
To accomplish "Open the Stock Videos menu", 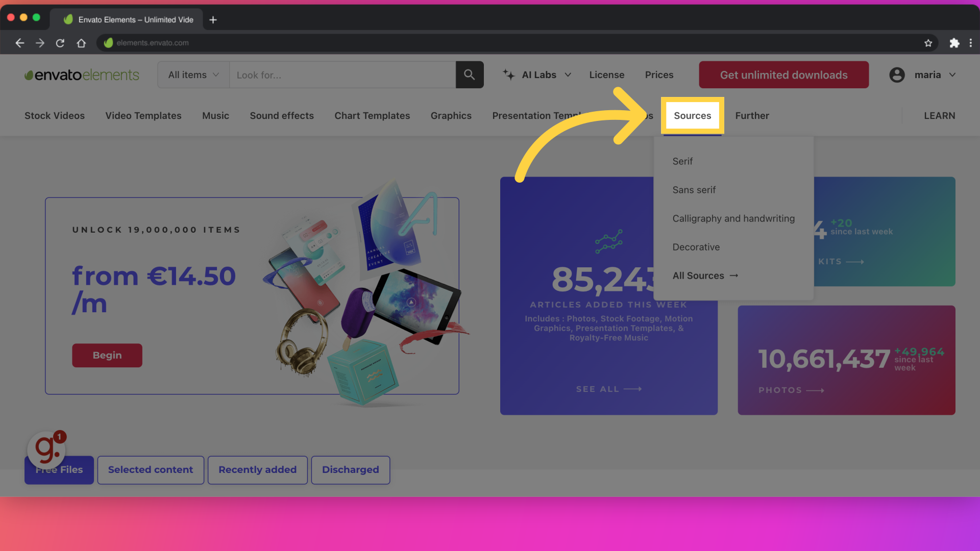I will point(55,116).
